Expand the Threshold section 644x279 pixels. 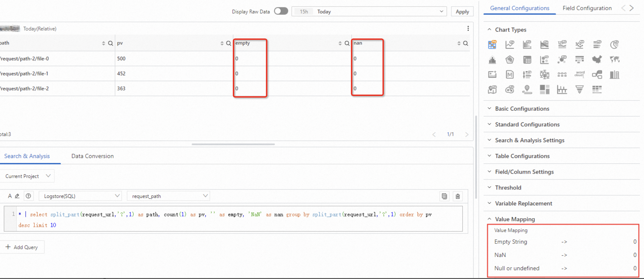click(508, 188)
